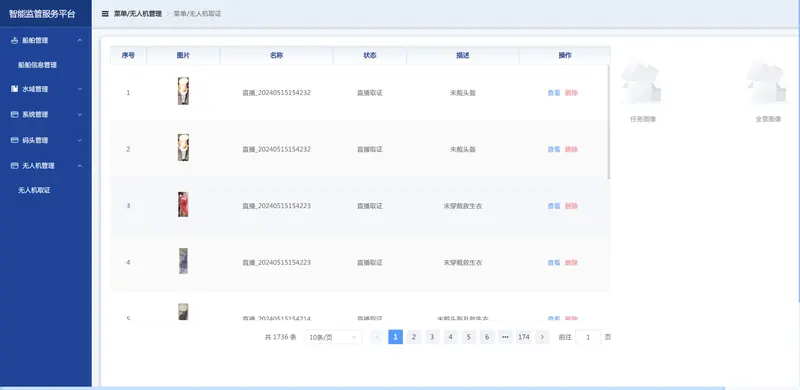The height and width of the screenshot is (390, 800).
Task: Click the 菜单/无人机管理 breadcrumb
Action: point(138,14)
